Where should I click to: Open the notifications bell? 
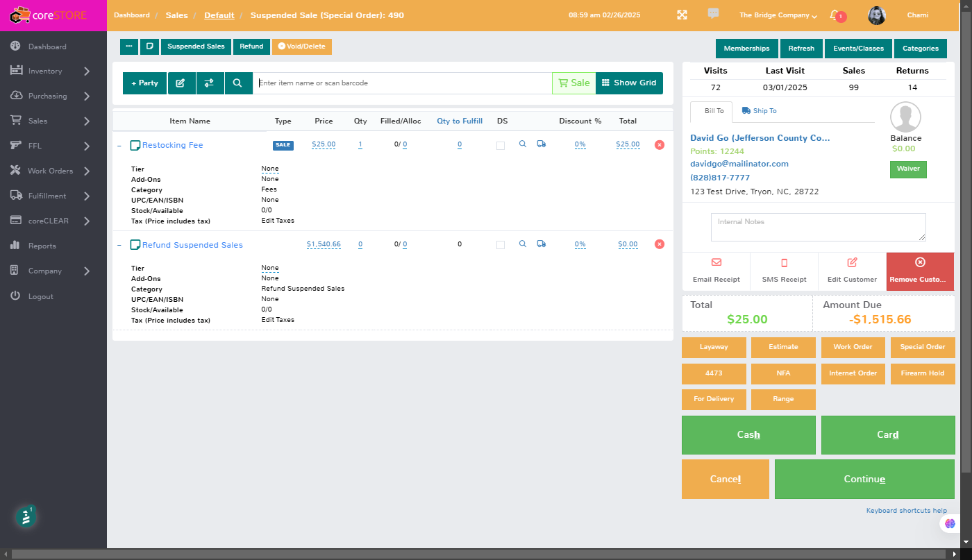coord(835,15)
